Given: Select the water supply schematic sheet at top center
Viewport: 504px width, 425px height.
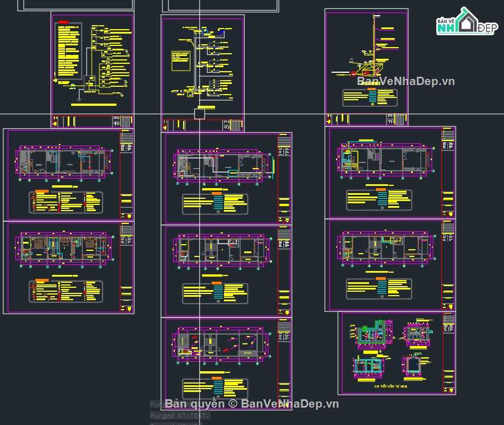Looking at the screenshot, I should coord(203,73).
